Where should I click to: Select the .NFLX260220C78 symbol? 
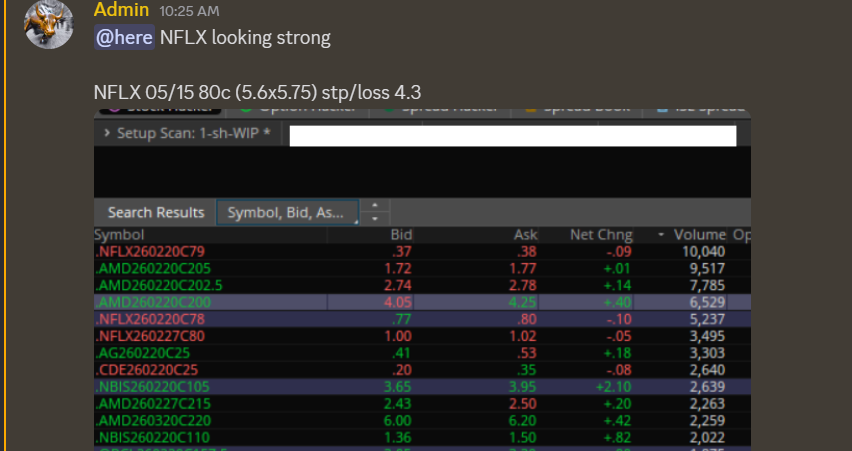[x=149, y=319]
